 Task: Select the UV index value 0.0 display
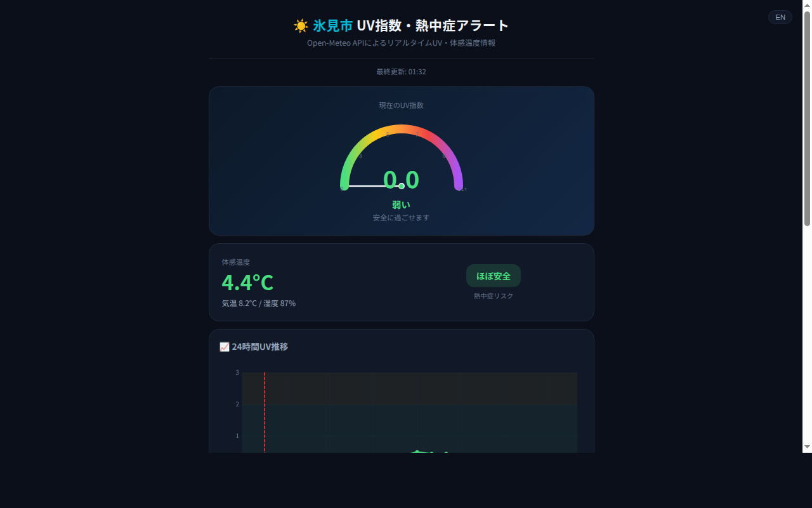[402, 180]
